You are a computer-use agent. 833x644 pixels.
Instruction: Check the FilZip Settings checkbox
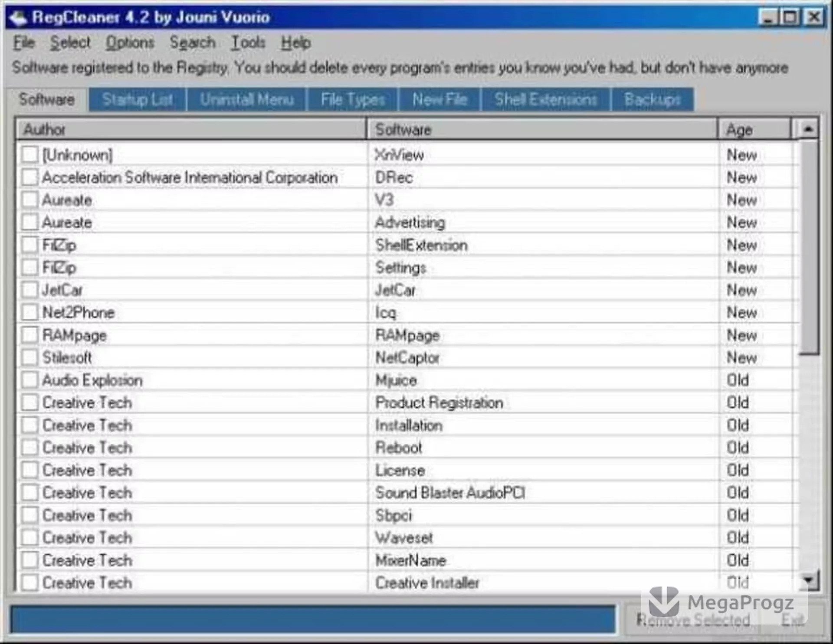point(30,267)
